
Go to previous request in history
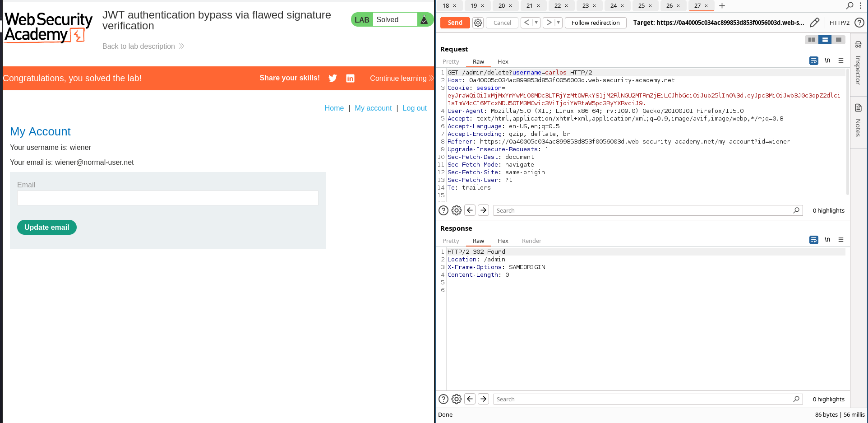coord(526,23)
